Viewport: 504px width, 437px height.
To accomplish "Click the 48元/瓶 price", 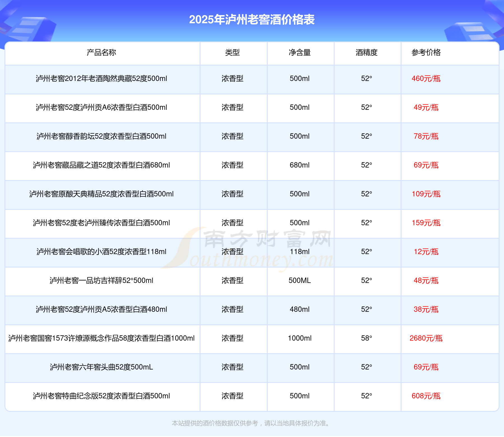I will pyautogui.click(x=426, y=281).
